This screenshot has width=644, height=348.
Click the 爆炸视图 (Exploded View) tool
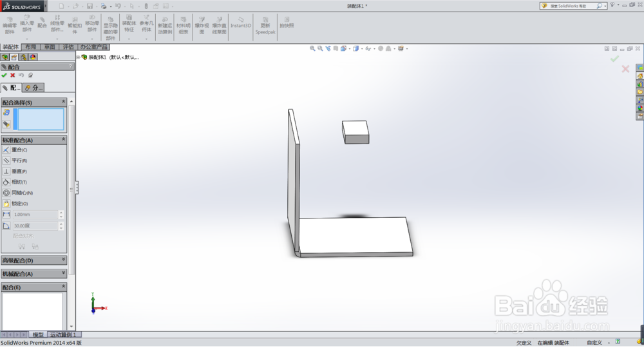click(202, 26)
